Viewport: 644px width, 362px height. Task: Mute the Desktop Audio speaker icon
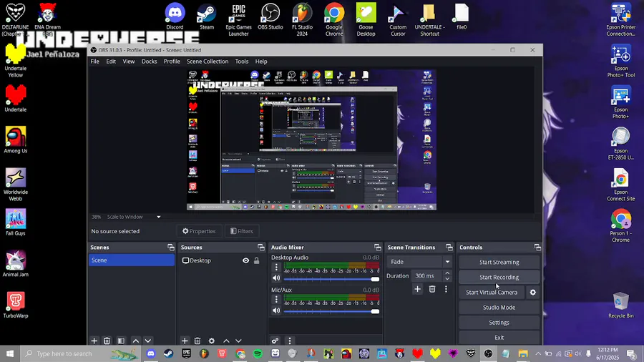click(x=276, y=278)
